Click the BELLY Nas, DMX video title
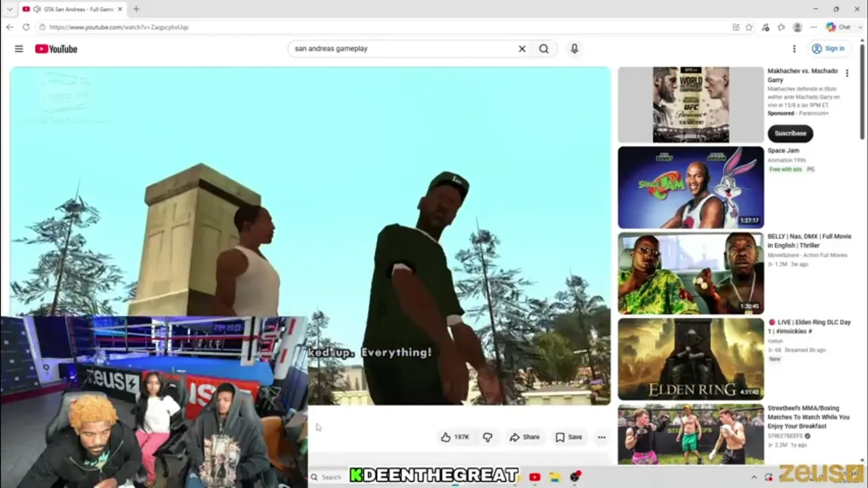Screen dimensions: 868x488 click(x=809, y=241)
